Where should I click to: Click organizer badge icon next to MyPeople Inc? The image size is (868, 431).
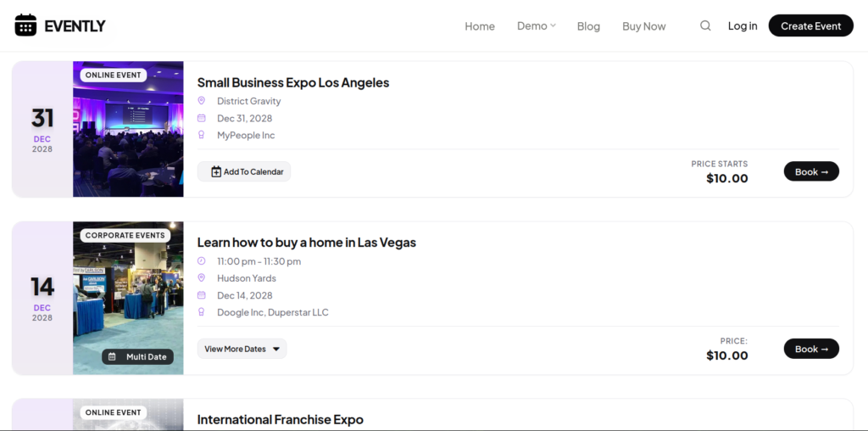click(x=202, y=135)
